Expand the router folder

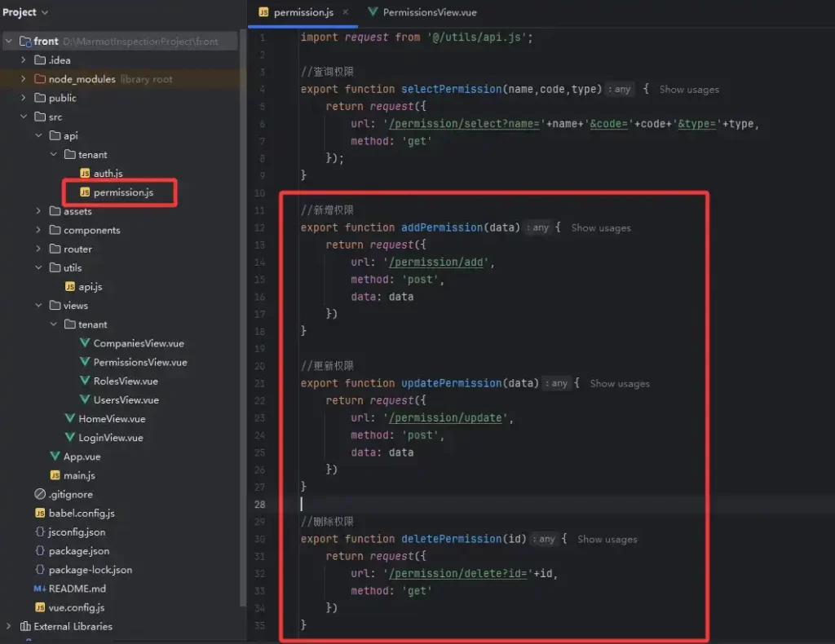click(x=38, y=249)
